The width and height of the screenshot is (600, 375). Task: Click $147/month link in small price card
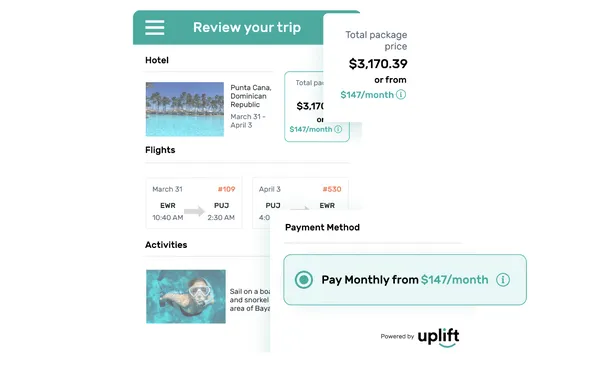point(311,129)
